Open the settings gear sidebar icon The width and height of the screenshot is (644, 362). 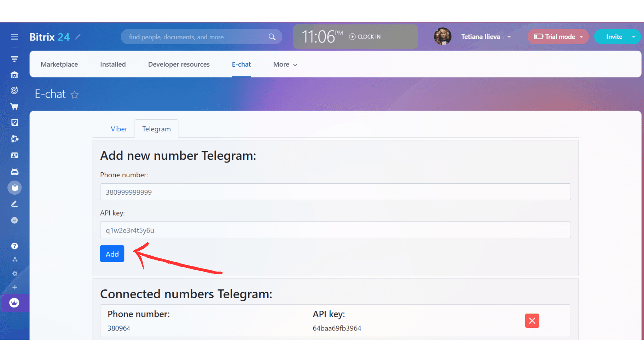[15, 274]
